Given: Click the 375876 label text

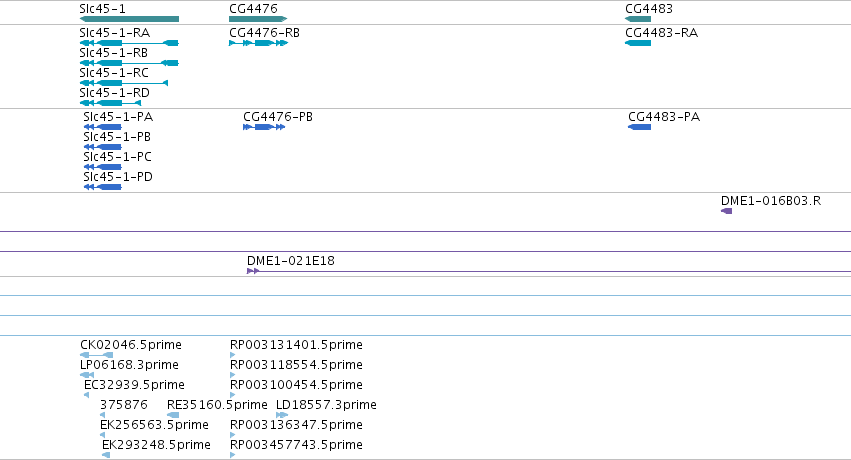Looking at the screenshot, I should [x=124, y=405].
